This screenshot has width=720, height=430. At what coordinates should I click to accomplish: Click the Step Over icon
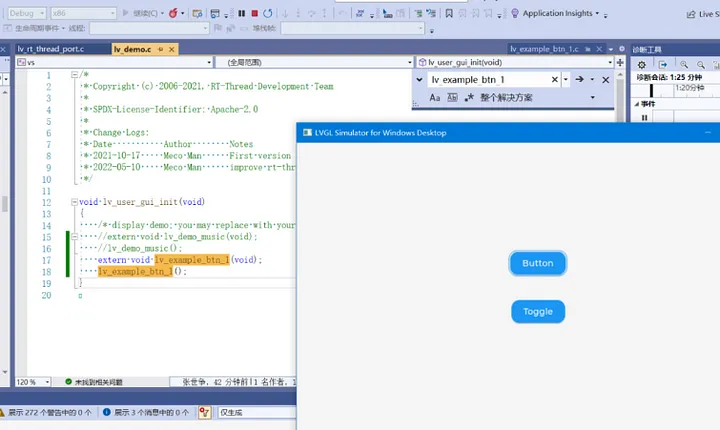click(311, 13)
